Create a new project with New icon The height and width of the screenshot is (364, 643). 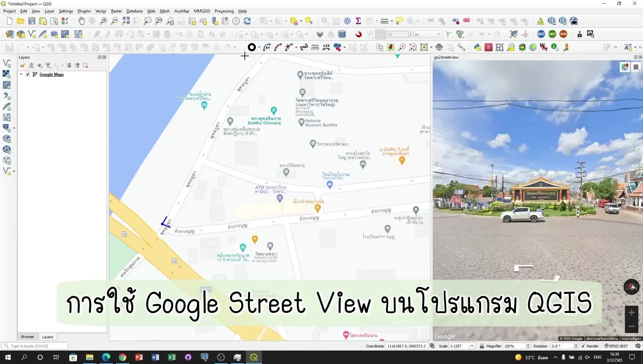pyautogui.click(x=10, y=21)
